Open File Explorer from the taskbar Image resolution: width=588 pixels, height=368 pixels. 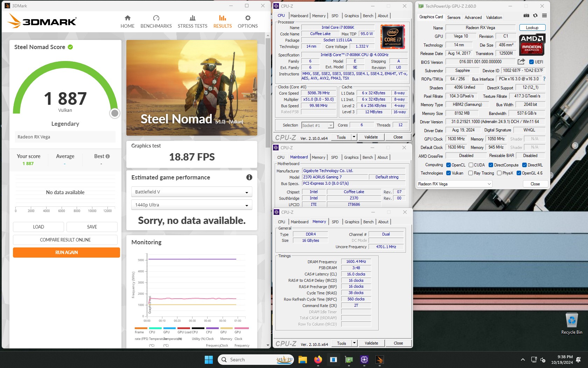click(302, 360)
